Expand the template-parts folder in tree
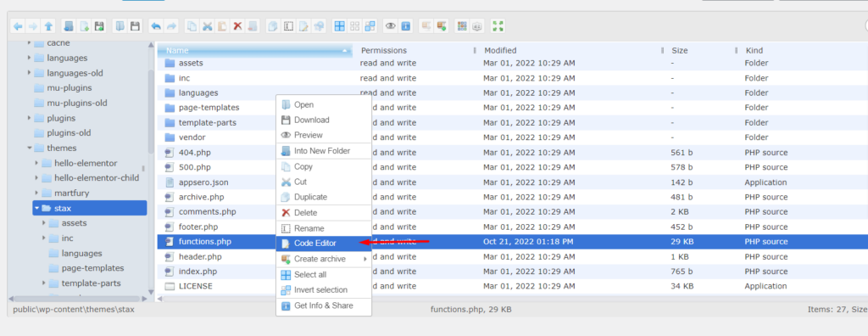Viewport: 868px width, 336px height. coord(44,283)
